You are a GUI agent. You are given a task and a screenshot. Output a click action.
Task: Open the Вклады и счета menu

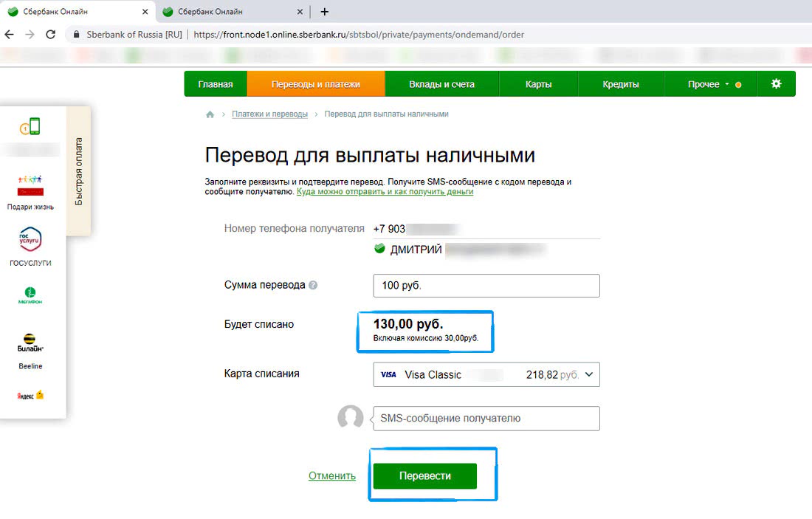[441, 84]
